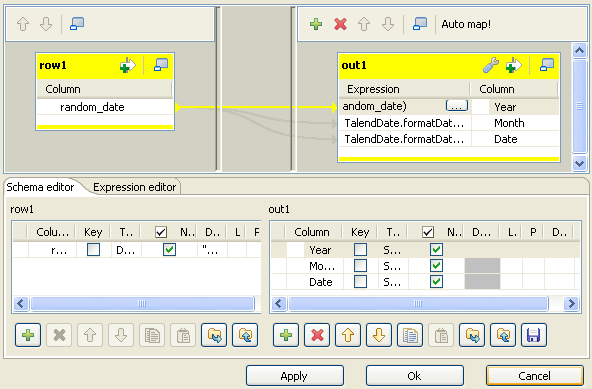Viewport: 592px width, 389px height.
Task: Add a column to the out1 table header
Action: (513, 65)
